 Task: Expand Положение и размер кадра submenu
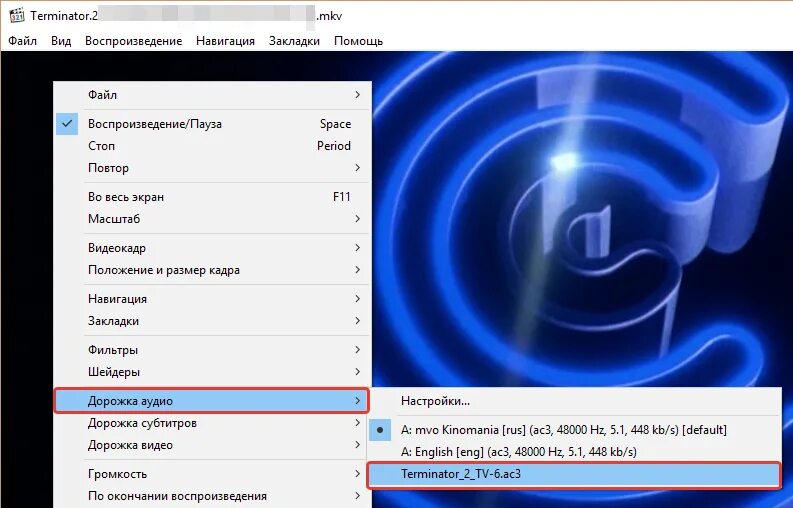(x=212, y=270)
